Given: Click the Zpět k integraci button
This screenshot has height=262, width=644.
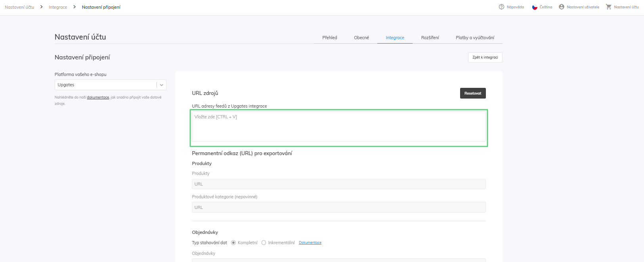Looking at the screenshot, I should click(x=485, y=57).
